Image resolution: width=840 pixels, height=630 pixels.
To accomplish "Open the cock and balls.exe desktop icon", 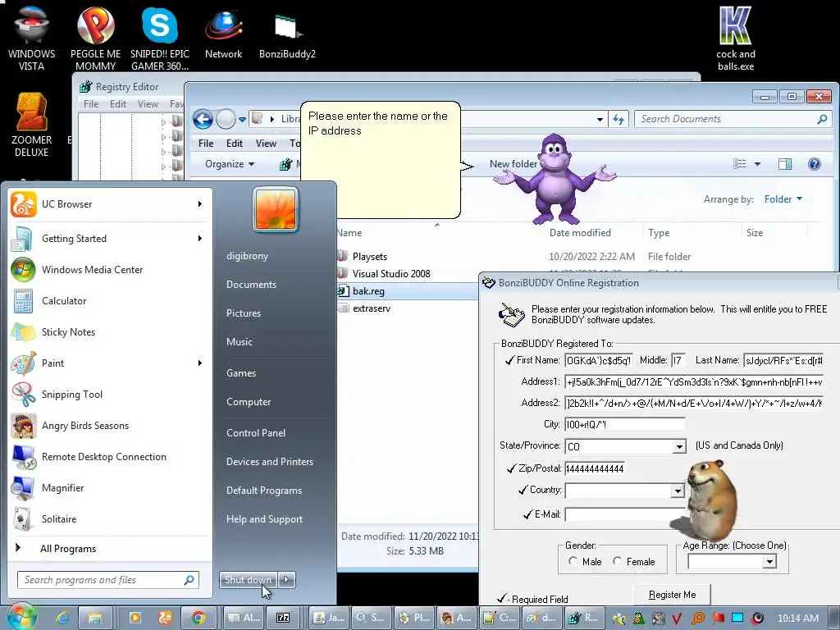I will pyautogui.click(x=736, y=39).
